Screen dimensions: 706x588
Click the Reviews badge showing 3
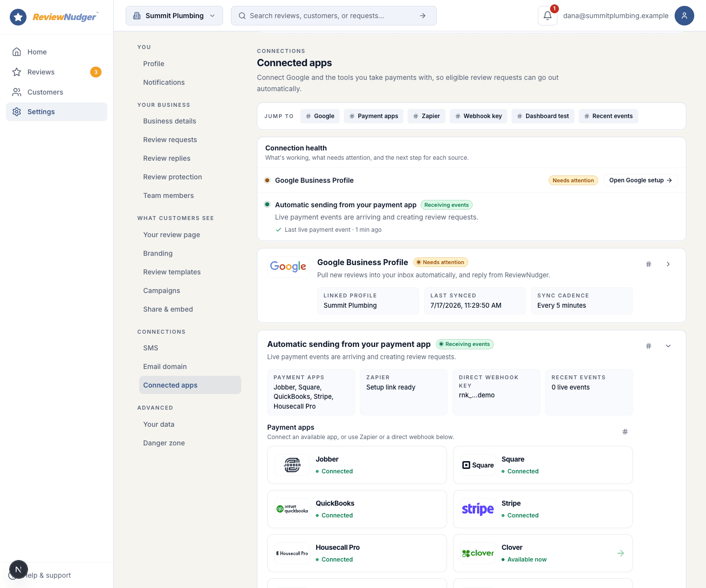coord(96,72)
